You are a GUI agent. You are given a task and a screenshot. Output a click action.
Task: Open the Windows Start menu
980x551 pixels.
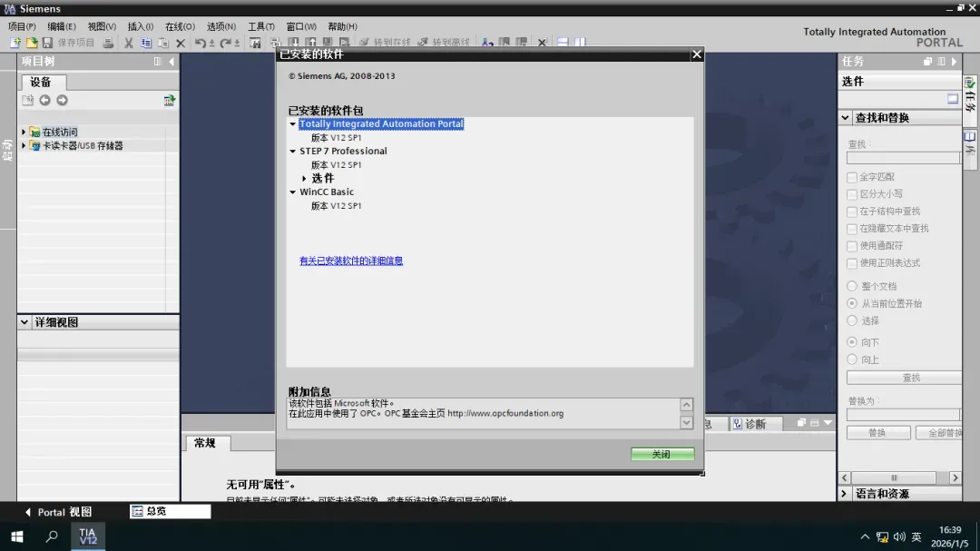click(17, 536)
